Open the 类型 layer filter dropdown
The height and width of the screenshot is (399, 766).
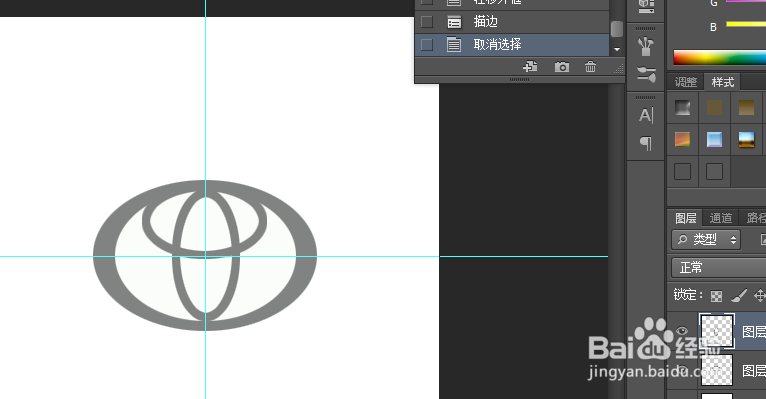(x=706, y=239)
